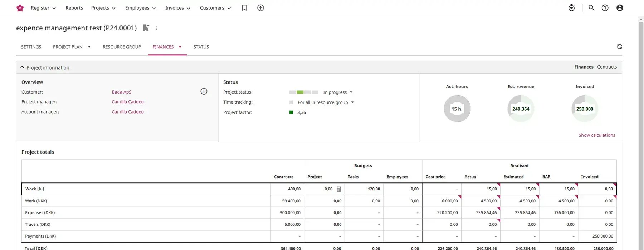This screenshot has height=250, width=644.
Task: Open the Invoices dropdown menu
Action: click(178, 8)
